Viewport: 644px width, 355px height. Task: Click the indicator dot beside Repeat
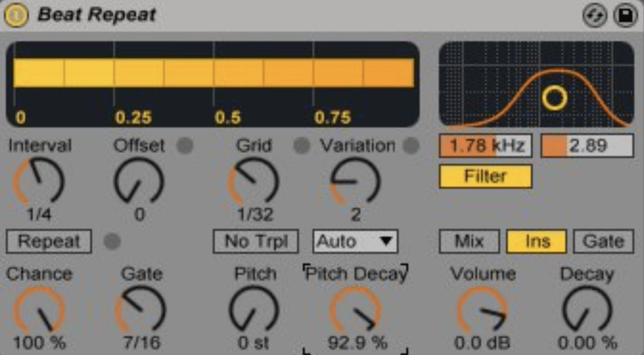pos(112,242)
